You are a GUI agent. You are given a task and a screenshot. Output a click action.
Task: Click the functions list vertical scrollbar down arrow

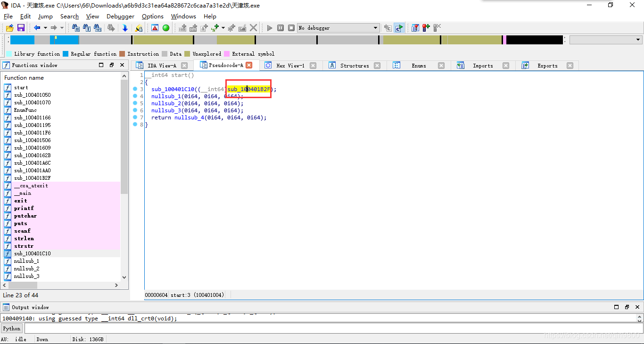[124, 277]
